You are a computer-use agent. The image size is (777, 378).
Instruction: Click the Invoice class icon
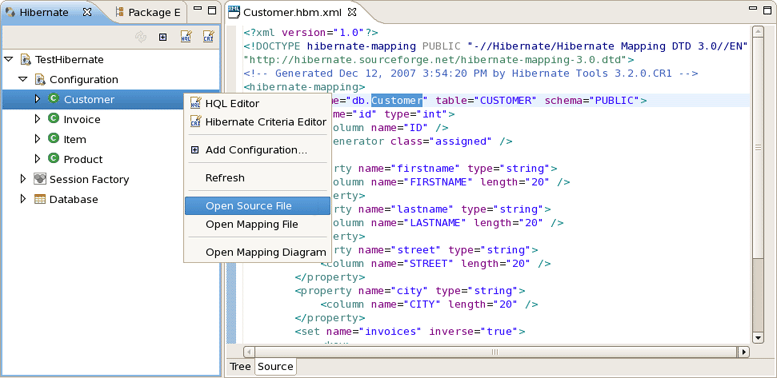[54, 118]
